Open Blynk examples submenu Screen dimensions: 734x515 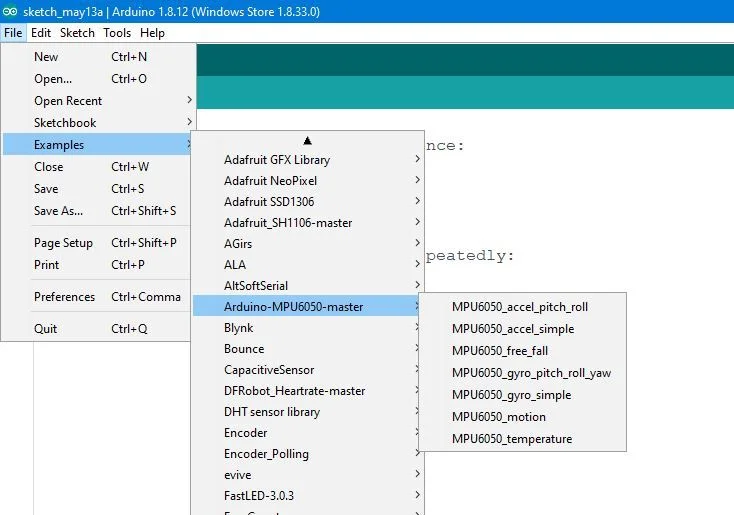(307, 328)
